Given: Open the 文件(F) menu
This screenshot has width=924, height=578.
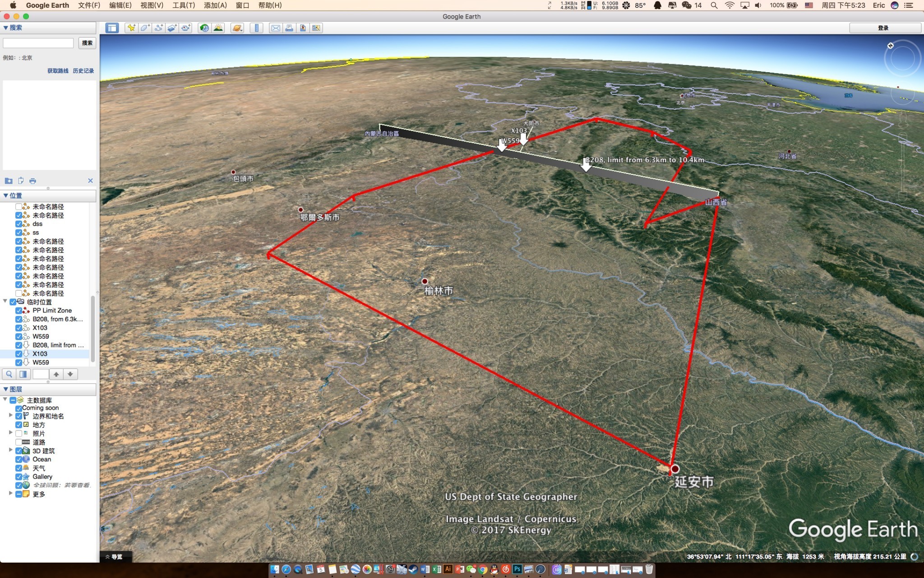Looking at the screenshot, I should coord(89,5).
